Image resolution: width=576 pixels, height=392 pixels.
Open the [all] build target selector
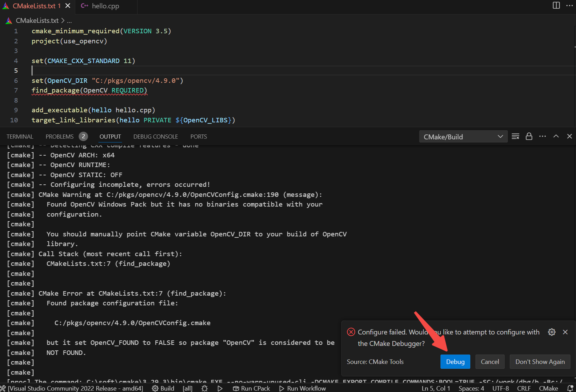coord(187,388)
